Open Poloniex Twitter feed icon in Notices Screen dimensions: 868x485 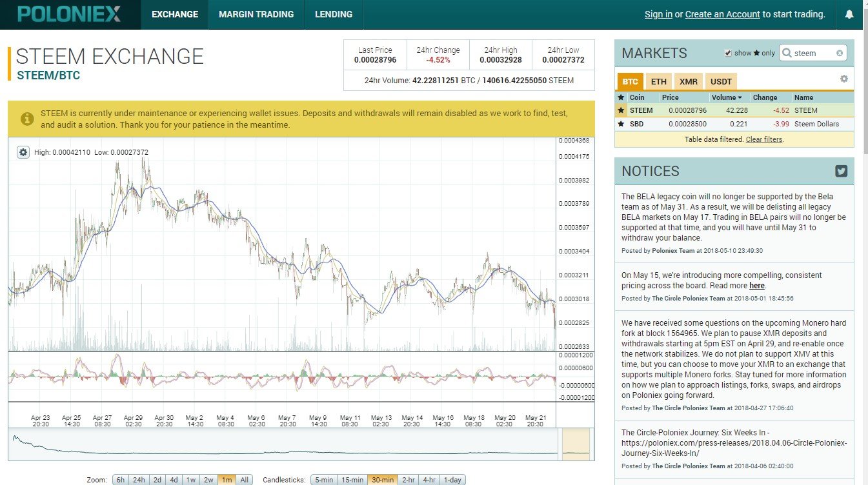coord(841,171)
